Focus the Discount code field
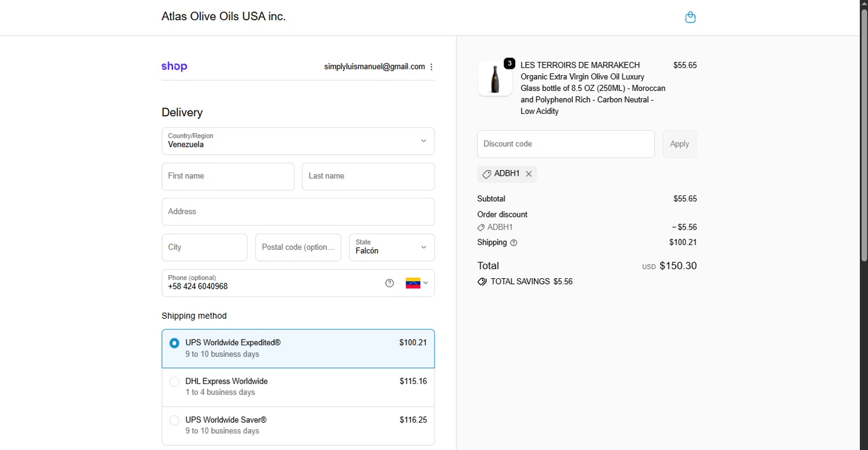The width and height of the screenshot is (868, 450). (x=566, y=144)
